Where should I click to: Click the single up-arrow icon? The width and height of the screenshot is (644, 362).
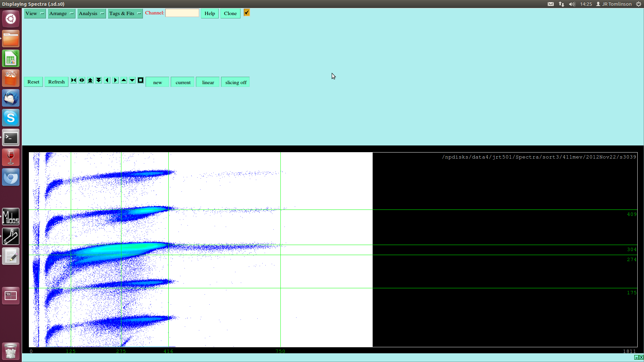(x=124, y=80)
